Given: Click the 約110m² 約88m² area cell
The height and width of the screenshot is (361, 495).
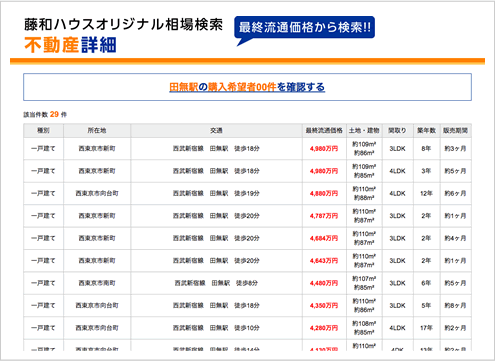Looking at the screenshot, I should [x=364, y=193].
